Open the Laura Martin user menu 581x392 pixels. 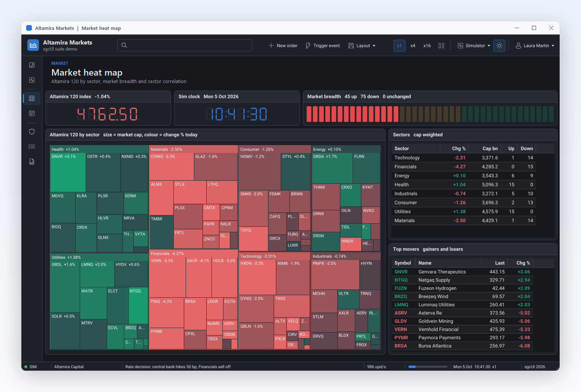point(535,46)
